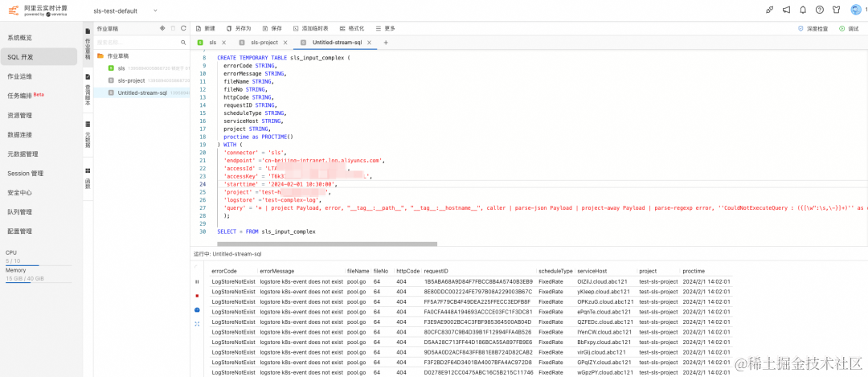
Task: Close the sls editor tab
Action: click(x=223, y=42)
